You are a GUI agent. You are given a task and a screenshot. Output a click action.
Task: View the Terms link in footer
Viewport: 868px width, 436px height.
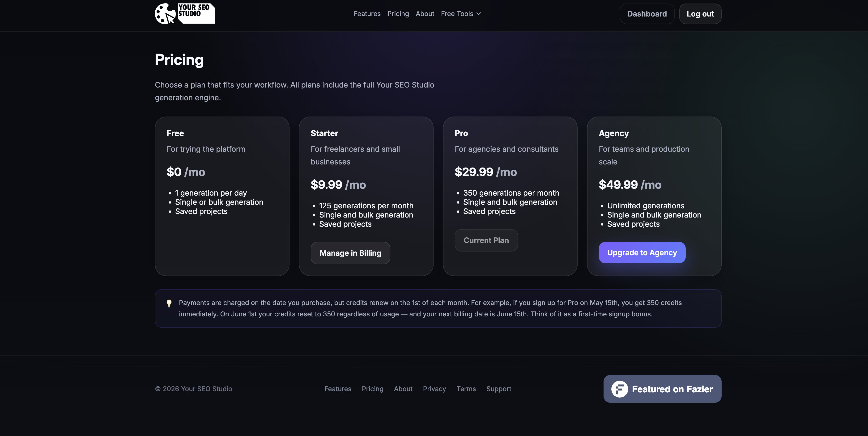pos(466,389)
